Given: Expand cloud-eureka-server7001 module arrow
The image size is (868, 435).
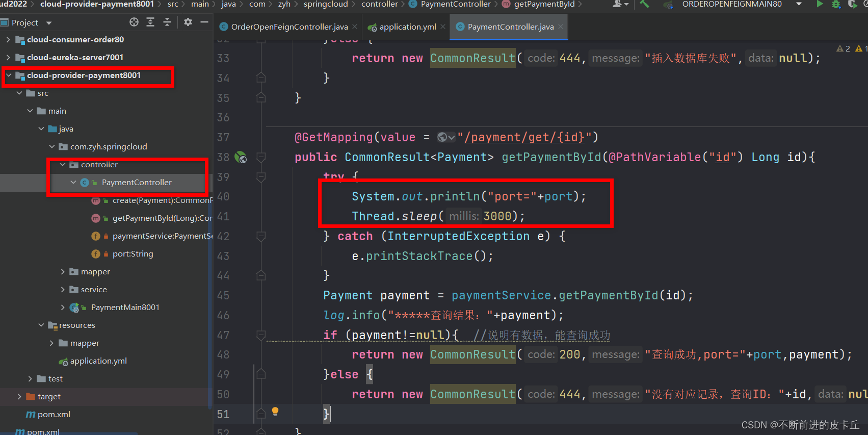Looking at the screenshot, I should click(8, 57).
